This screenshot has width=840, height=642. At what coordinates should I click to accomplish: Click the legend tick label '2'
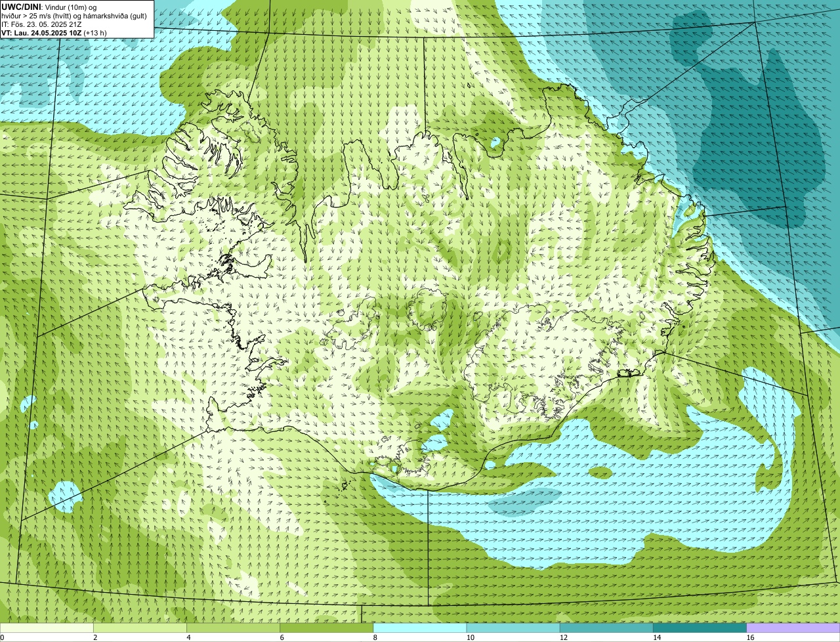click(x=95, y=637)
